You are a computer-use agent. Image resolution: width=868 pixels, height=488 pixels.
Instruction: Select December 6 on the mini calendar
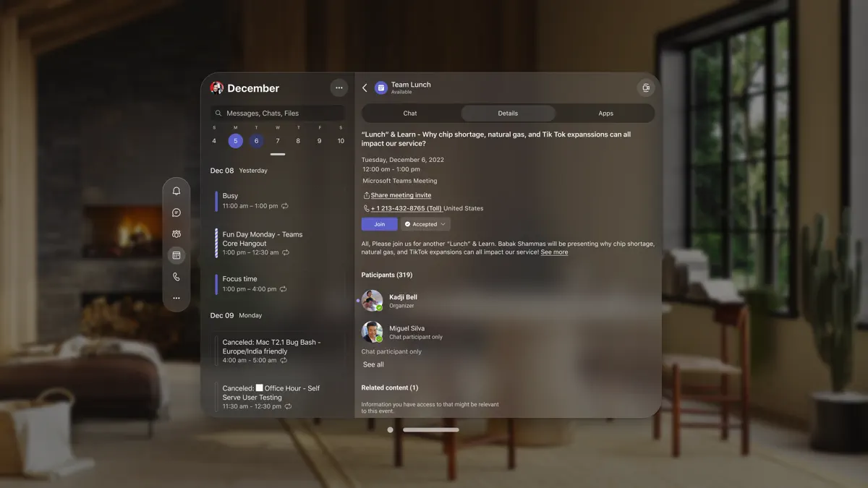coord(256,140)
